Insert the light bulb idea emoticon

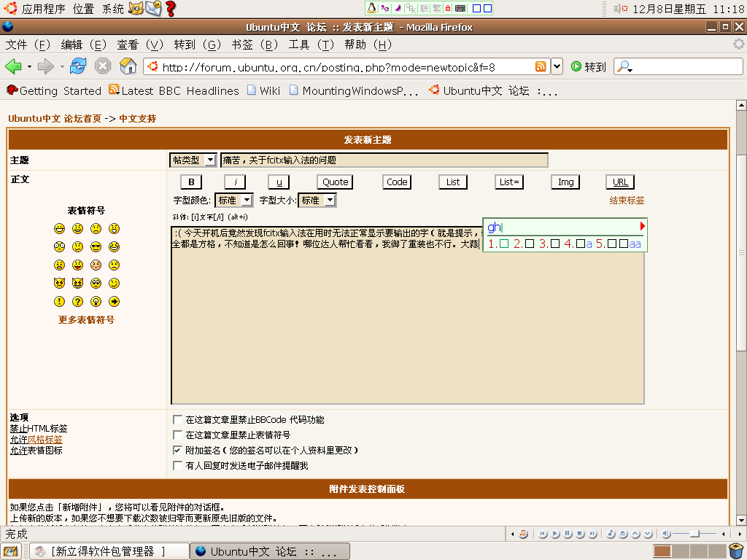pos(96,301)
